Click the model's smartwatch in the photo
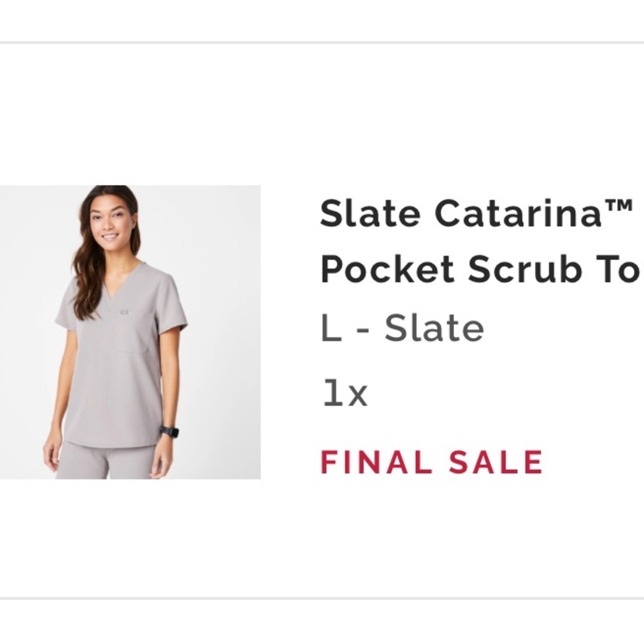Viewport: 644px width, 644px height. (169, 432)
